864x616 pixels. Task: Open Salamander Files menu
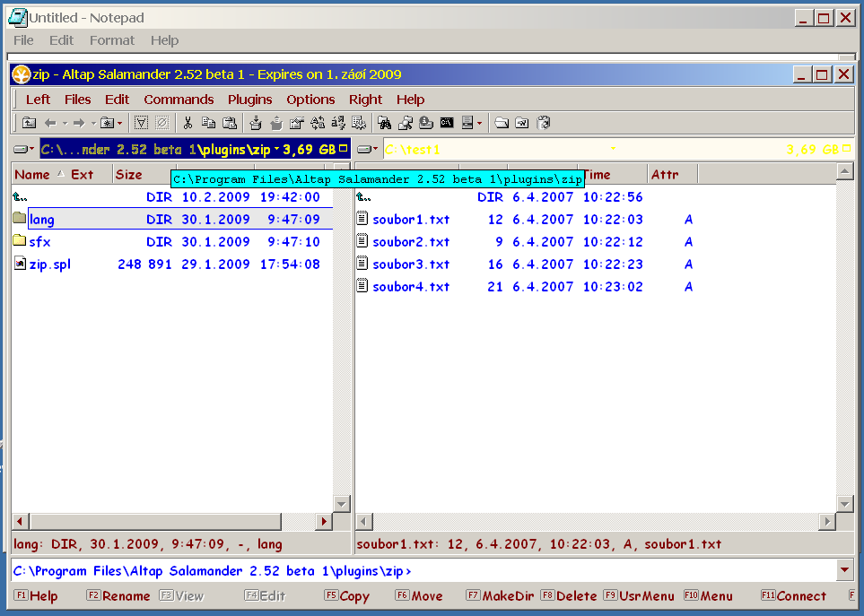77,100
